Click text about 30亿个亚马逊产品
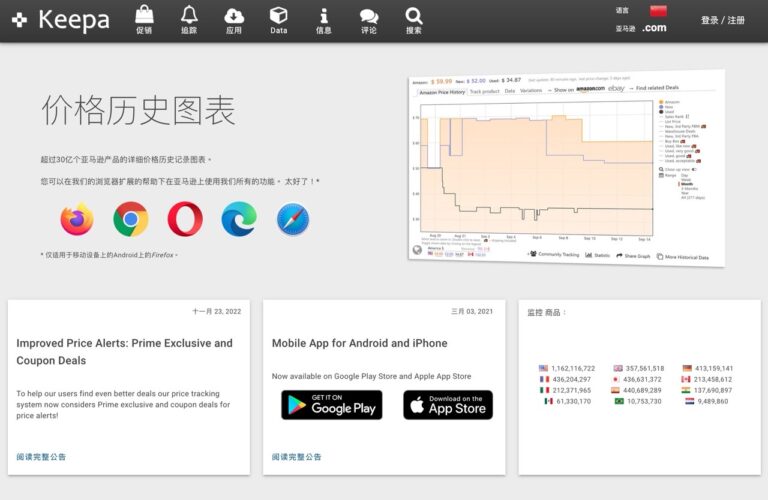 [x=126, y=160]
